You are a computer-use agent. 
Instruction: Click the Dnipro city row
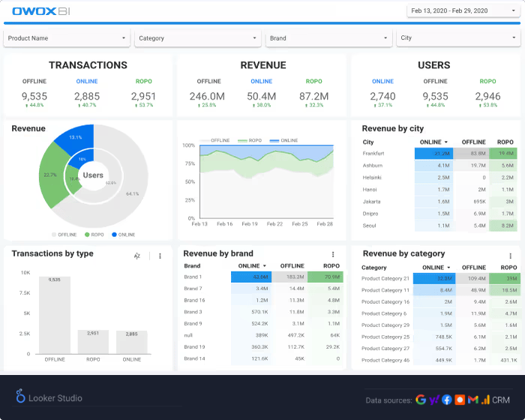tap(439, 214)
